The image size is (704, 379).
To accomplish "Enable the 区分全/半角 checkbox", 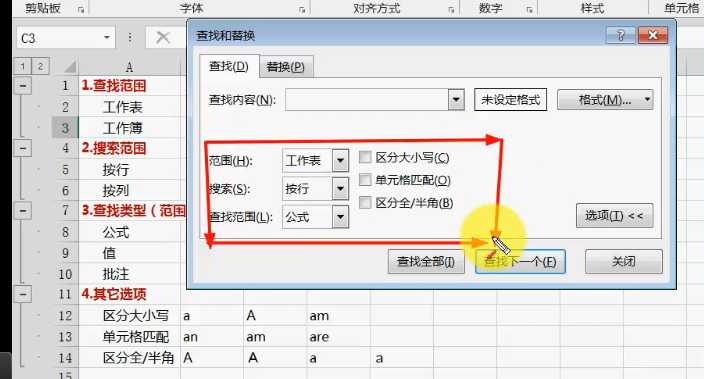I will pyautogui.click(x=365, y=203).
